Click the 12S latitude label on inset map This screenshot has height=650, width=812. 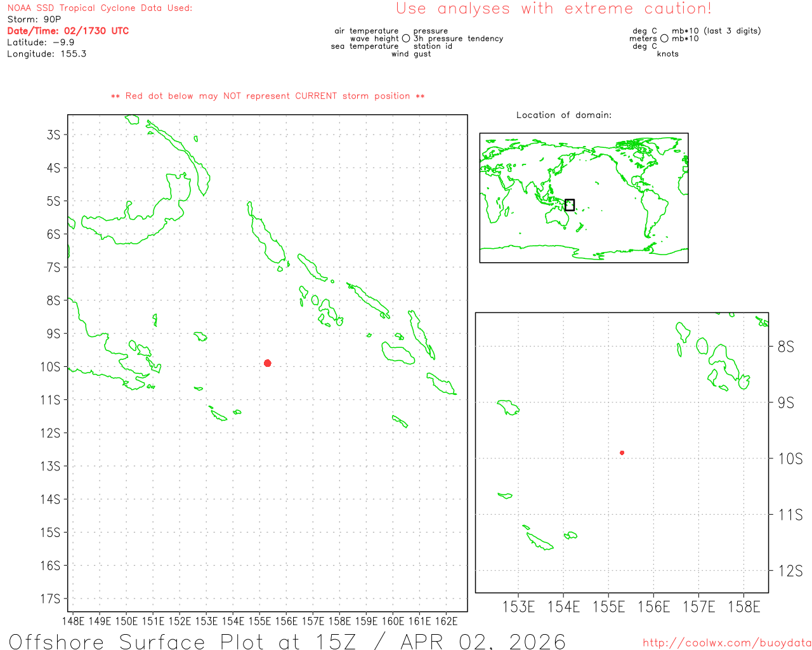(790, 571)
